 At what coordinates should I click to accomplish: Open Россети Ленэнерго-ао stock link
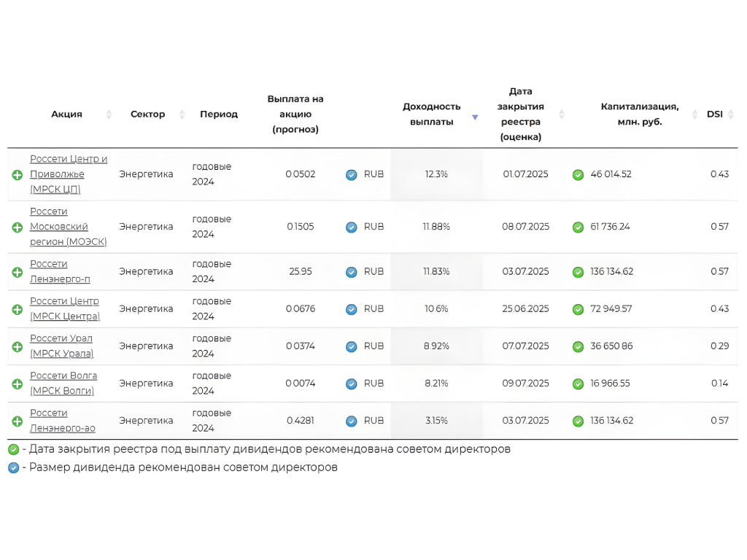62,421
